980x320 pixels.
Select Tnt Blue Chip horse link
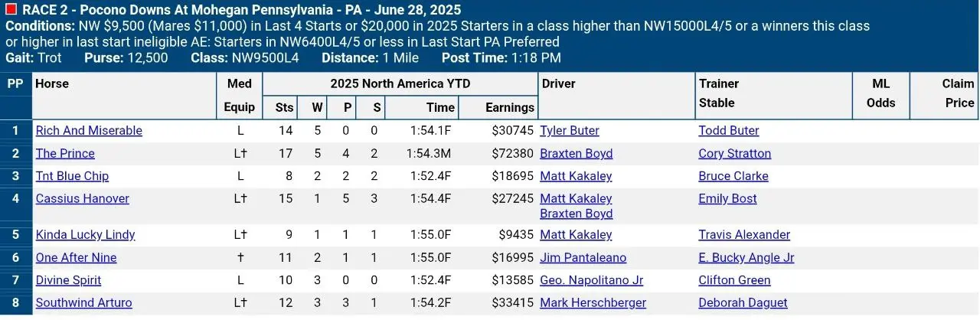[x=72, y=176]
